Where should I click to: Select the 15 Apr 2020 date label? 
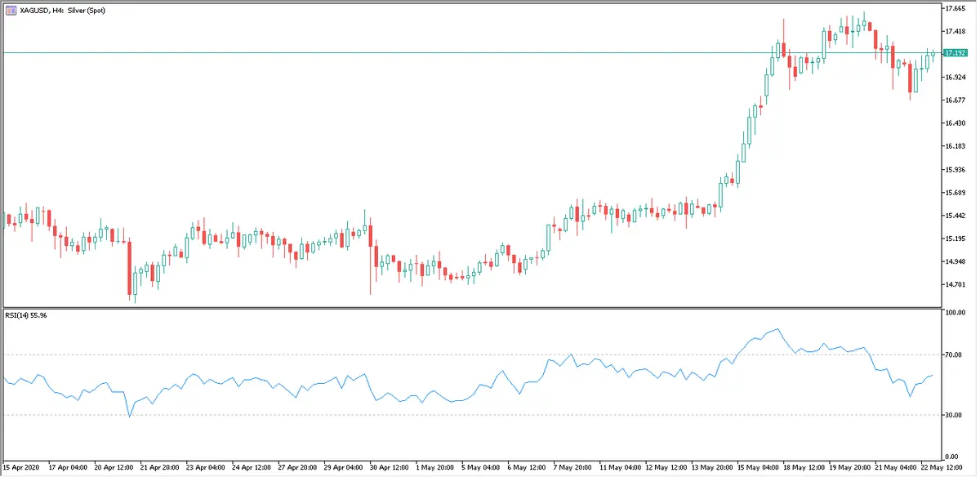pyautogui.click(x=20, y=467)
